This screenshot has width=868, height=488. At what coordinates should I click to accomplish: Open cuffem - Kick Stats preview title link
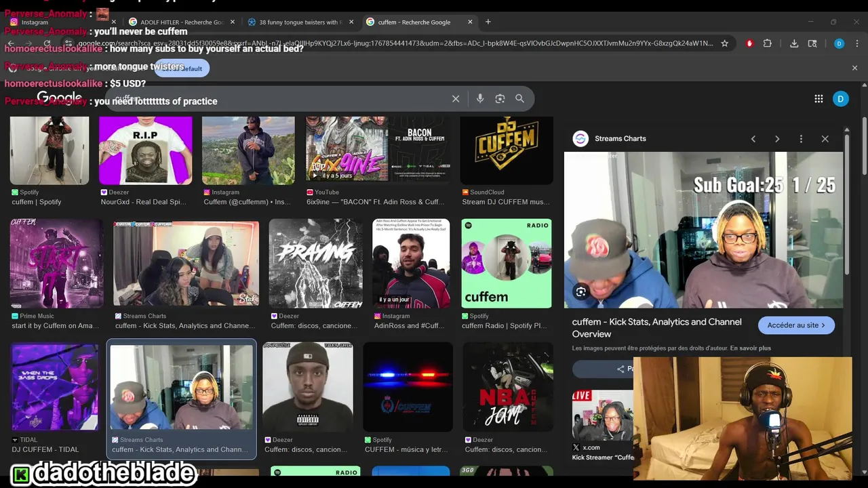656,328
